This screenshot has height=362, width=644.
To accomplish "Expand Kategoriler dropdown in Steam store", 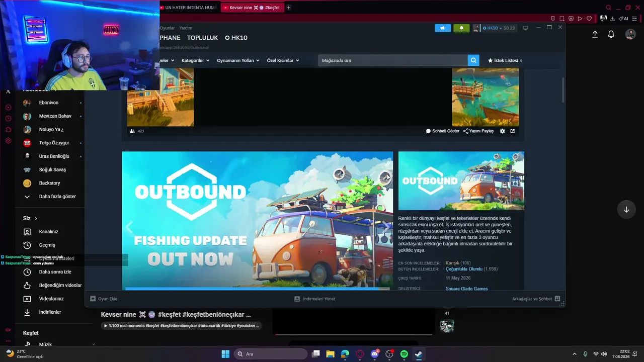I will (x=195, y=60).
